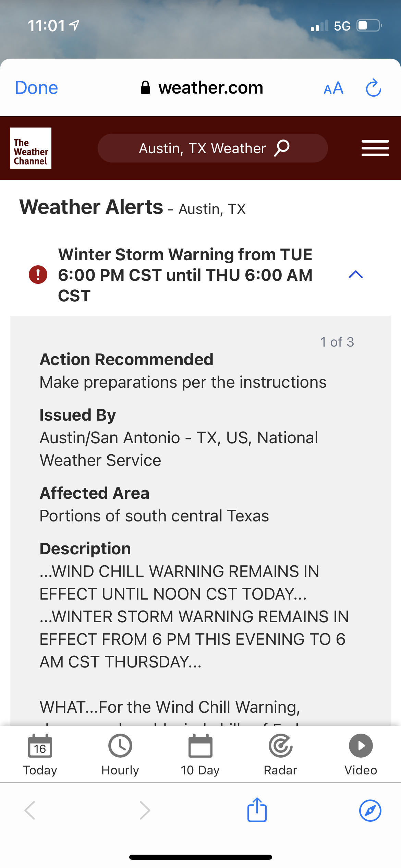Open page in Safari compass icon

pyautogui.click(x=370, y=810)
